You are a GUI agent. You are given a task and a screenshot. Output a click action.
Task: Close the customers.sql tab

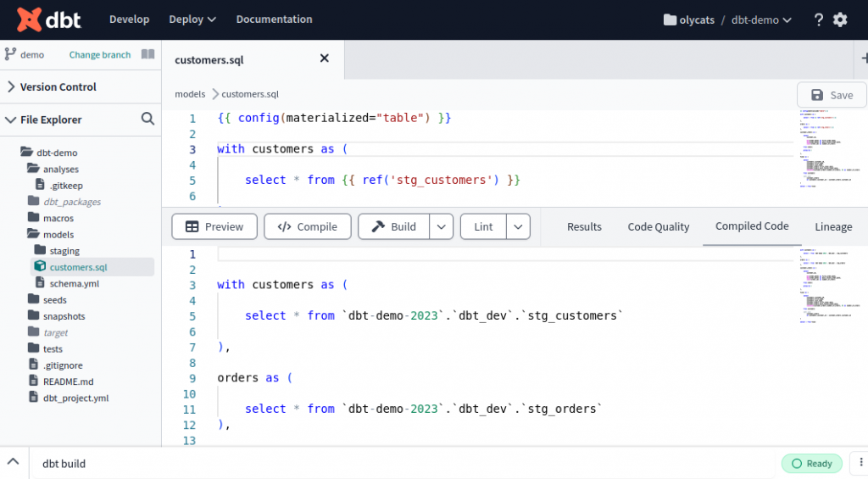325,58
